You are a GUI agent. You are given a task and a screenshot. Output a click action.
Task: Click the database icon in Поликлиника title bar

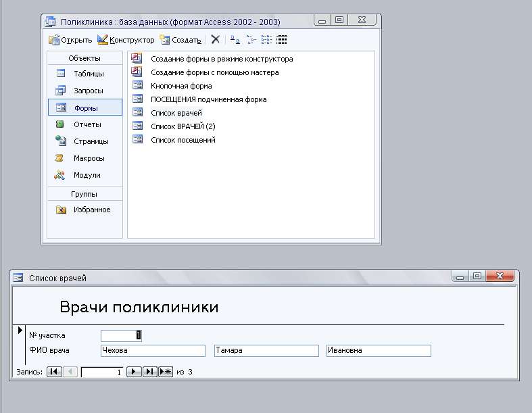50,22
